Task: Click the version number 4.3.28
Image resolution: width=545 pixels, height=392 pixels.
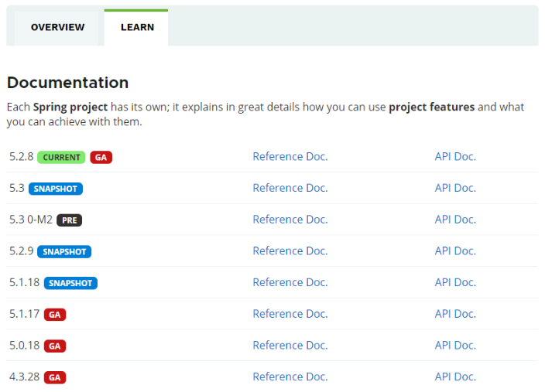Action: point(24,377)
